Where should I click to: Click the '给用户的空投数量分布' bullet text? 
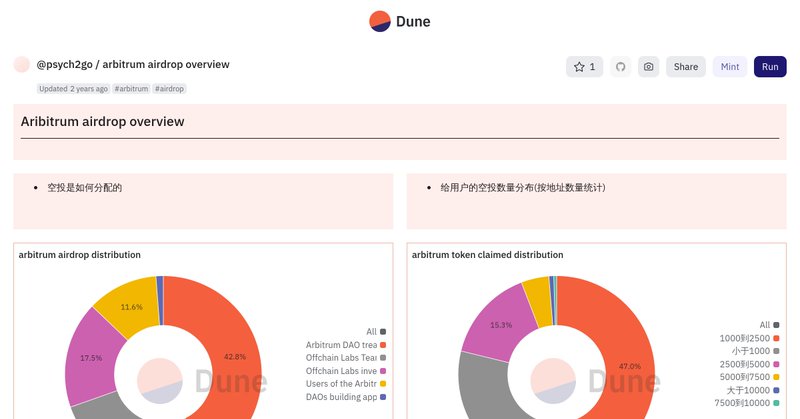(x=523, y=188)
